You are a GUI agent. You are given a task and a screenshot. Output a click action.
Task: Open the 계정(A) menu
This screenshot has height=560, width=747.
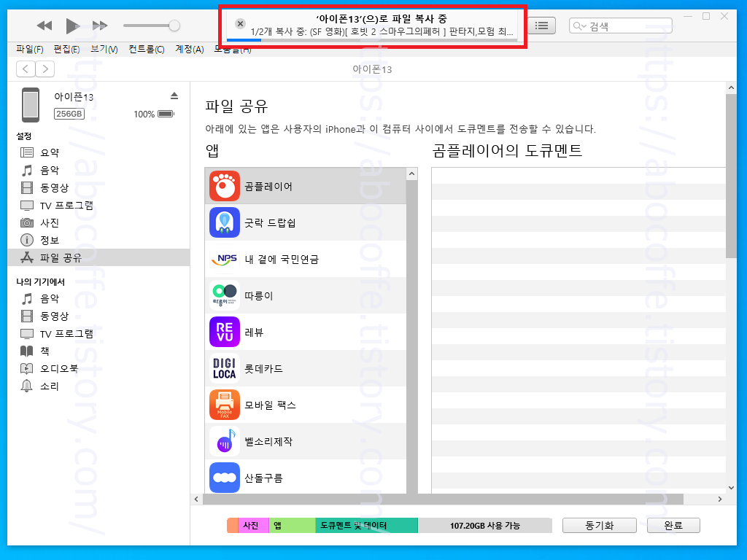tap(189, 49)
